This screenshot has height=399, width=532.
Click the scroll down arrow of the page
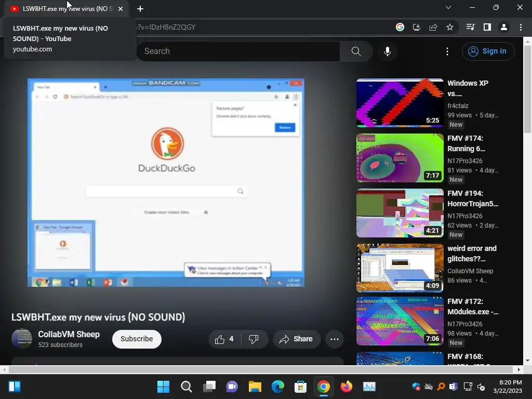point(528,361)
